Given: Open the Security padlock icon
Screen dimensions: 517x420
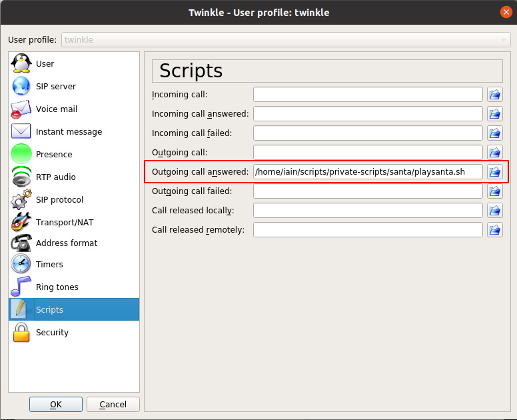Looking at the screenshot, I should click(x=21, y=332).
